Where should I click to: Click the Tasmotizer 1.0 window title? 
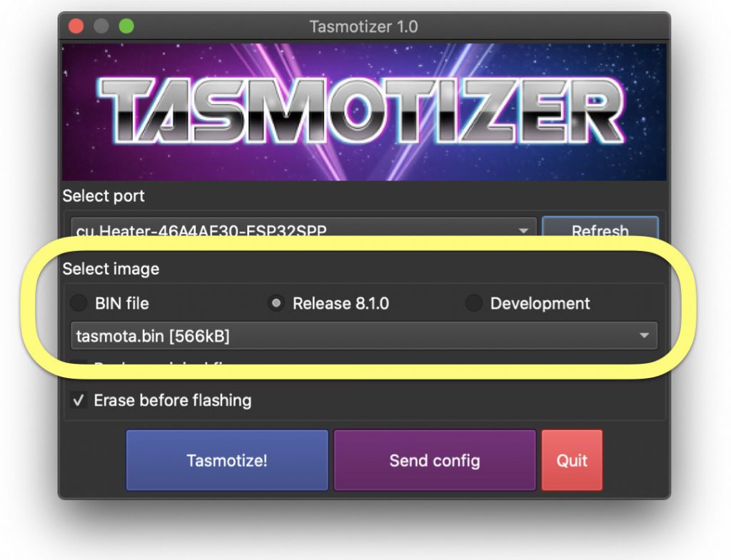[x=363, y=26]
